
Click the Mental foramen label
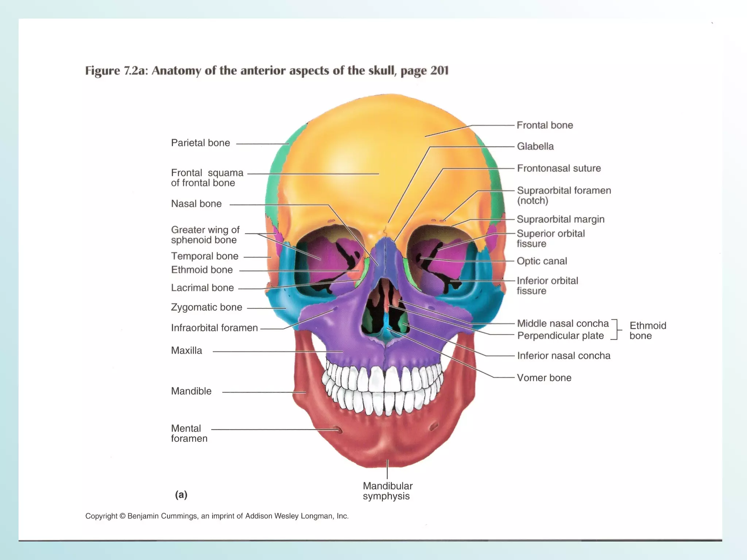coord(189,433)
